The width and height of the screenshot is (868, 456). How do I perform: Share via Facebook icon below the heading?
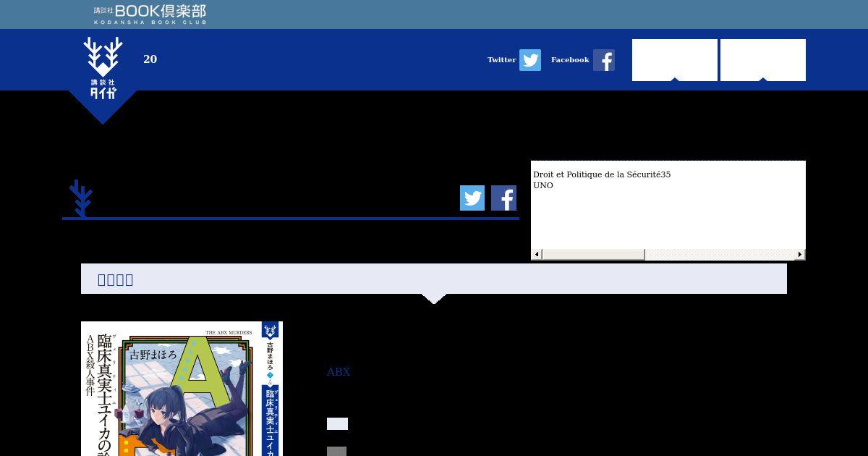(503, 198)
